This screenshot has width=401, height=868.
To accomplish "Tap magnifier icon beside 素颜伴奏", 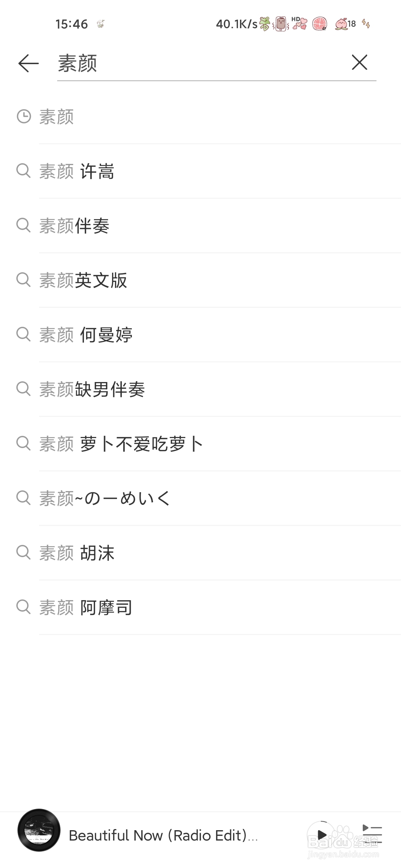I will tap(23, 225).
